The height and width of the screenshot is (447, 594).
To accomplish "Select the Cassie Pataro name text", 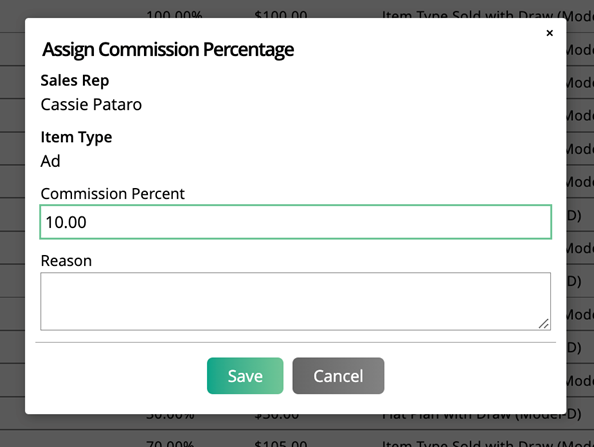I will pyautogui.click(x=91, y=105).
